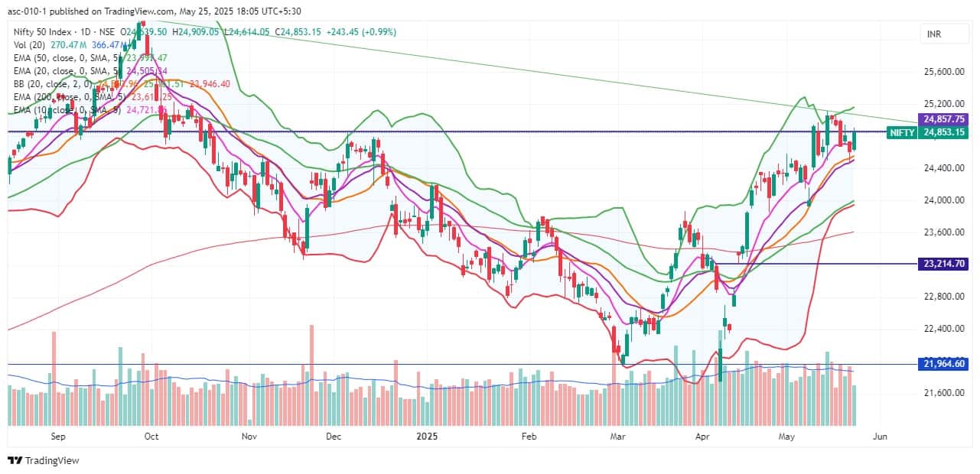Click the May label on time axis
The image size is (980, 474).
tap(788, 437)
